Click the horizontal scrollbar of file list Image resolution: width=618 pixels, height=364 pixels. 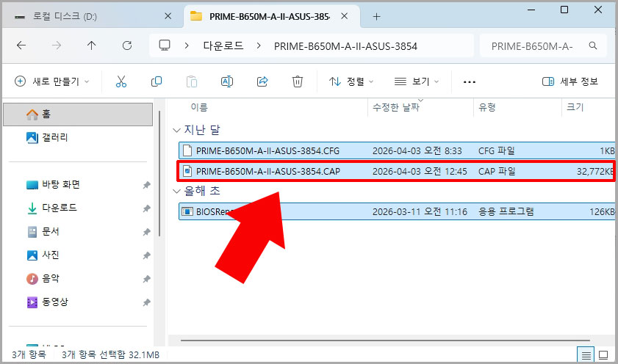point(385,340)
